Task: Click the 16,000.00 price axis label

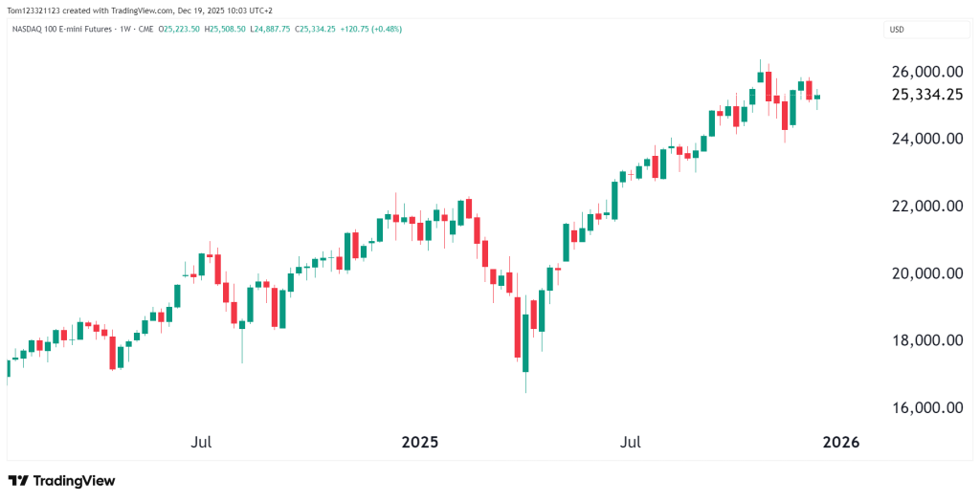Action: pyautogui.click(x=926, y=407)
